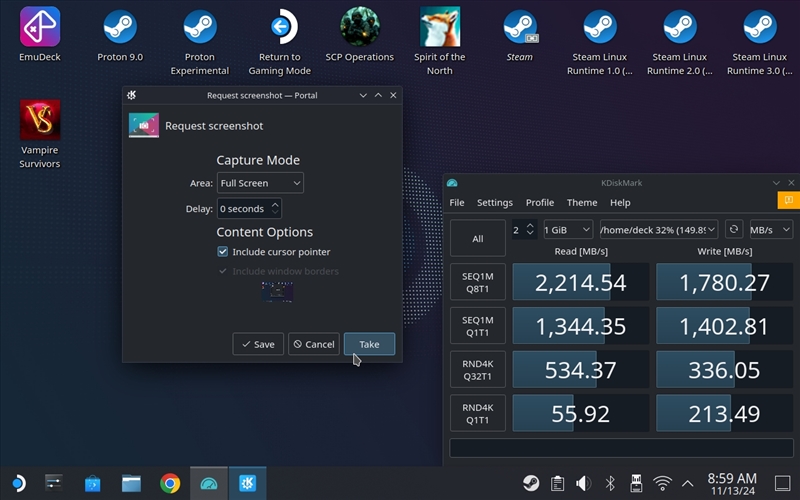Open the MB/s units dropdown
The height and width of the screenshot is (500, 800).
[770, 229]
